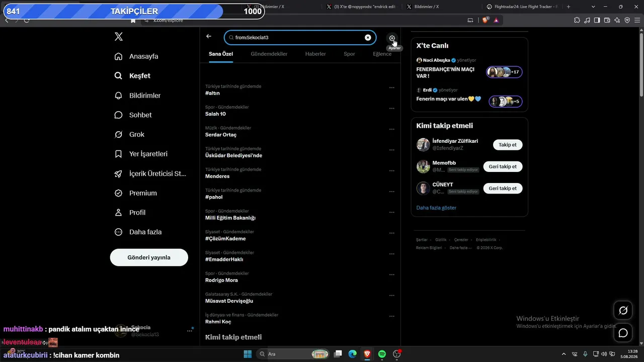This screenshot has height=362, width=644.
Task: Open Daha fazla menu in sidebar
Action: coord(138,232)
